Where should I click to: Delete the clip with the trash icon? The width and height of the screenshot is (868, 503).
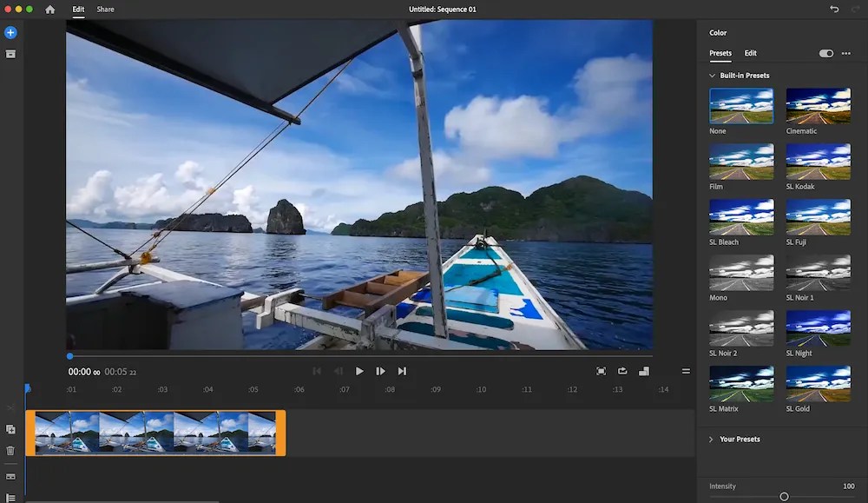click(x=10, y=450)
